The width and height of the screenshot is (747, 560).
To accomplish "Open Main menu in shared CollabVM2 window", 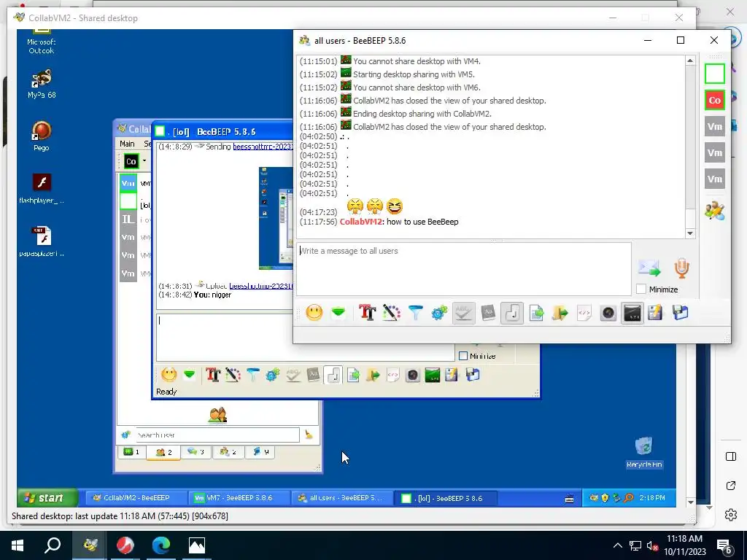I will 127,144.
